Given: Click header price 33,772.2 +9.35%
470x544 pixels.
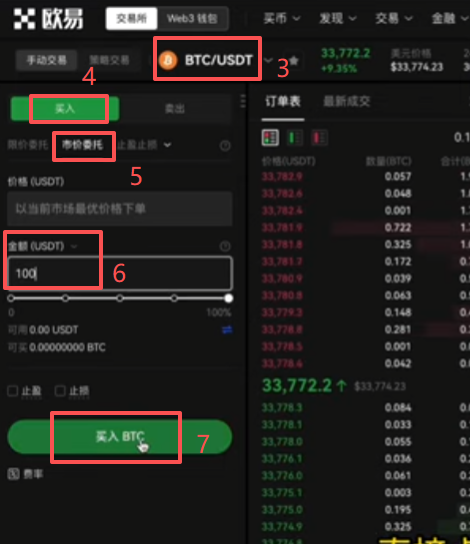Looking at the screenshot, I should click(x=345, y=60).
